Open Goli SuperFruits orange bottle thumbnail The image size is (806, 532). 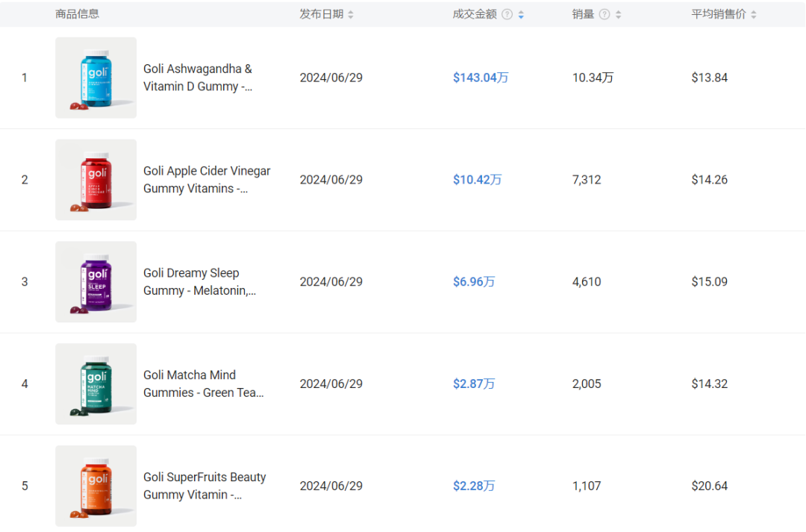pos(96,486)
